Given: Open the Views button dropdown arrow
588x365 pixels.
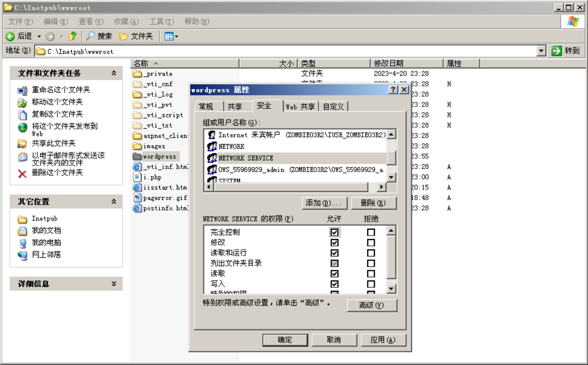Looking at the screenshot, I should [177, 36].
